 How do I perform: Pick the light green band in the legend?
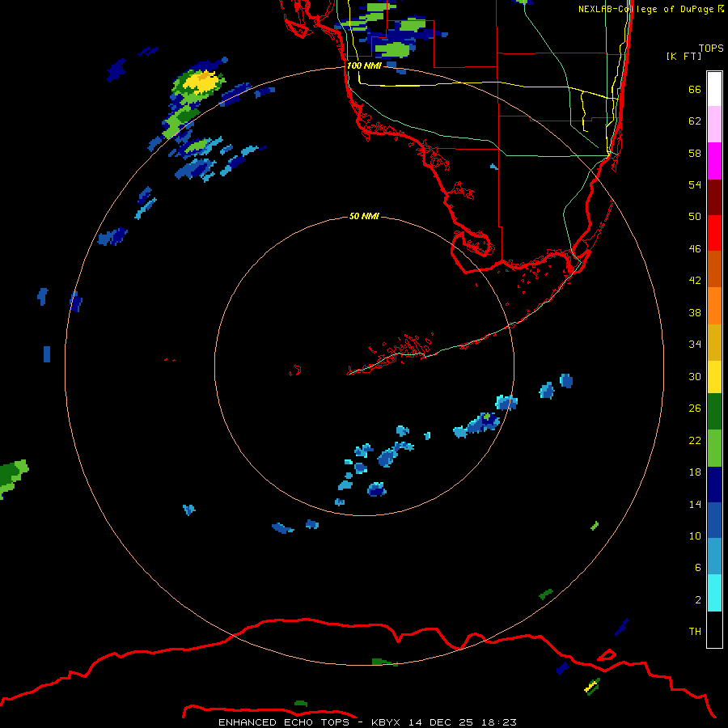(x=714, y=448)
